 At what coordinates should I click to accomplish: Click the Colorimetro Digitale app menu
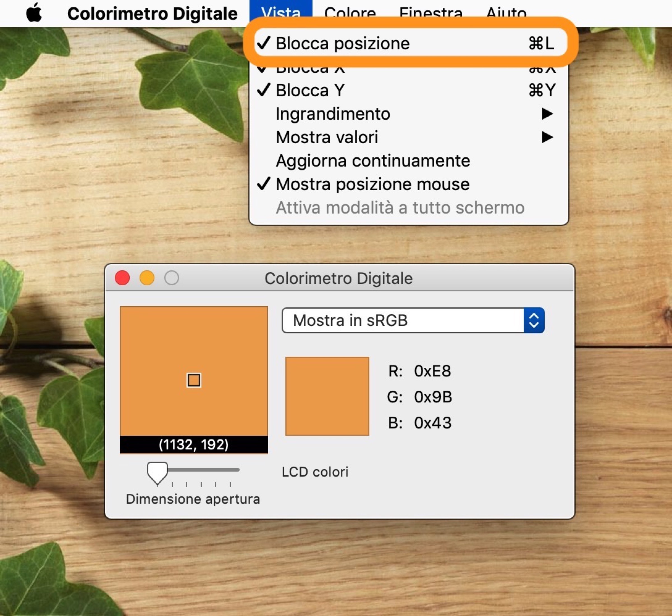click(x=152, y=13)
